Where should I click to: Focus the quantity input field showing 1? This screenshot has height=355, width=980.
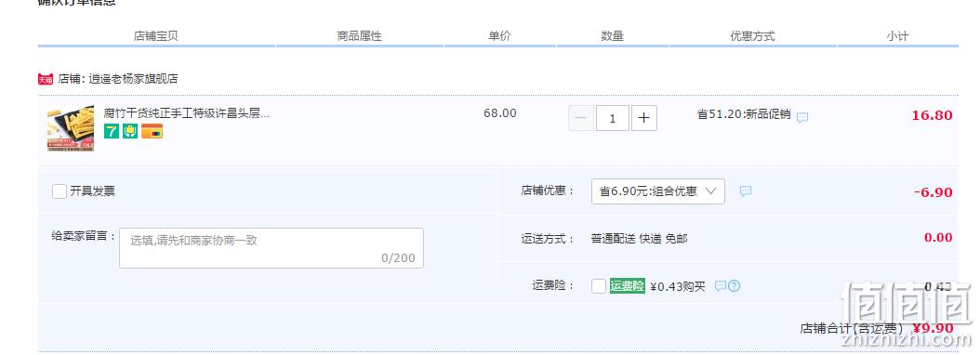pyautogui.click(x=613, y=117)
